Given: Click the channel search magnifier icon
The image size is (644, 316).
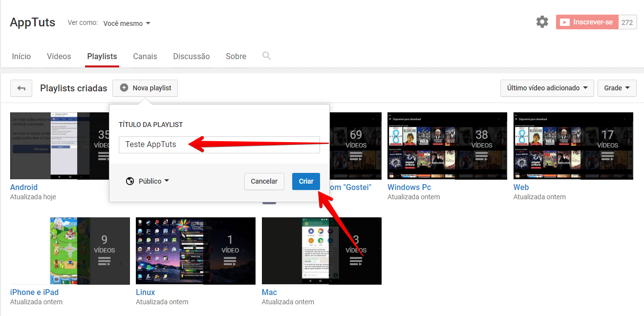Looking at the screenshot, I should (266, 56).
